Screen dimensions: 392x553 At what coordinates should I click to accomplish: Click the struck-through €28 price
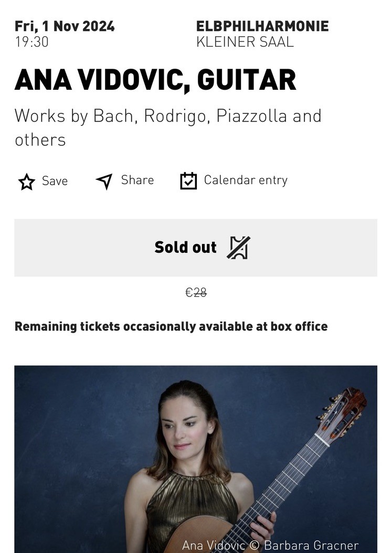[196, 292]
